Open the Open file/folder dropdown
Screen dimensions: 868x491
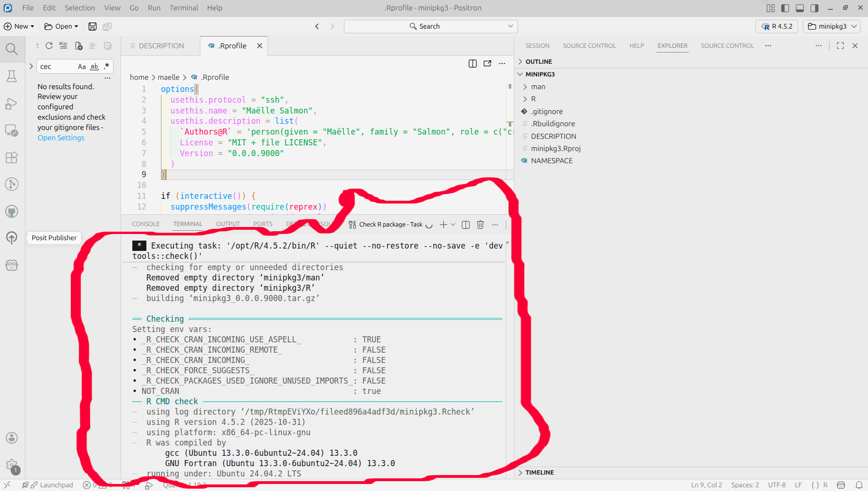coord(61,26)
